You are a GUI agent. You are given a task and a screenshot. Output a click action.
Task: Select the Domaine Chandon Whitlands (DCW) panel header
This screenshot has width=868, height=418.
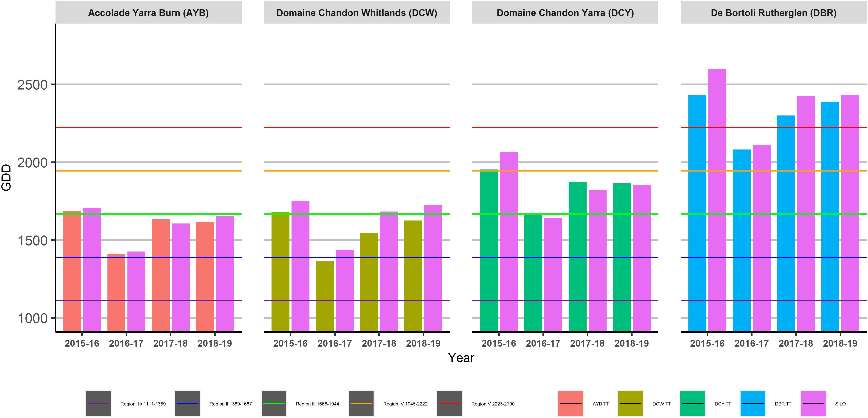[x=357, y=13]
